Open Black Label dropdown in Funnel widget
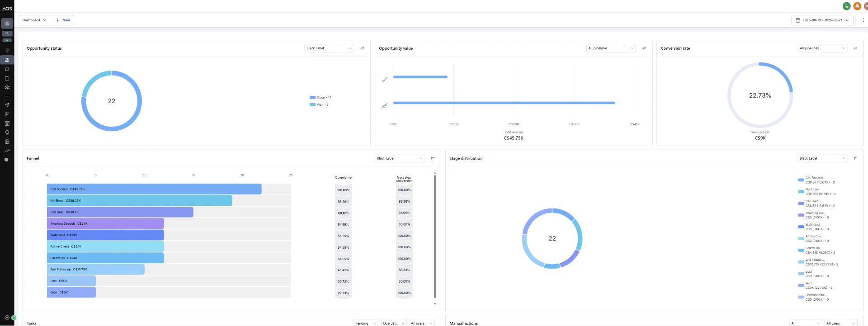The width and height of the screenshot is (868, 326). coord(400,158)
